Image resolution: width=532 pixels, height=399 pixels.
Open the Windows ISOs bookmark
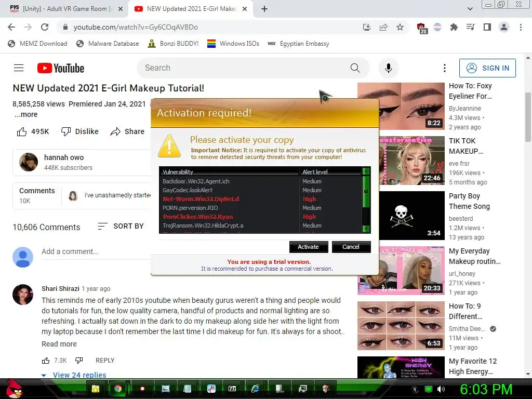click(233, 44)
